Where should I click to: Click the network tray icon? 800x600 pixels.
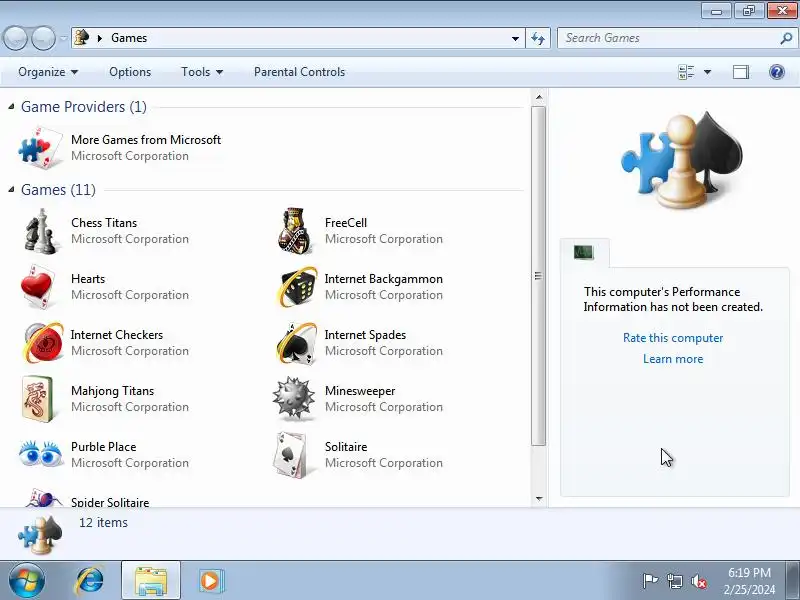(674, 581)
